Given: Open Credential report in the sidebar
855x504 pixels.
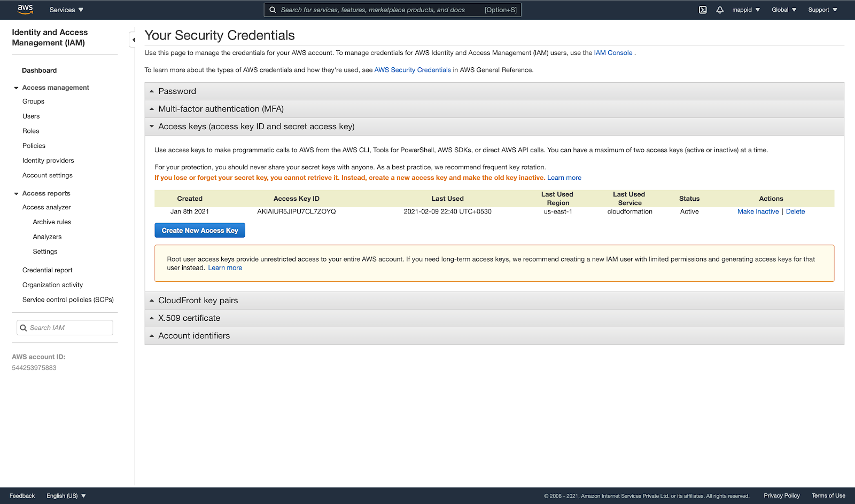Looking at the screenshot, I should 48,270.
